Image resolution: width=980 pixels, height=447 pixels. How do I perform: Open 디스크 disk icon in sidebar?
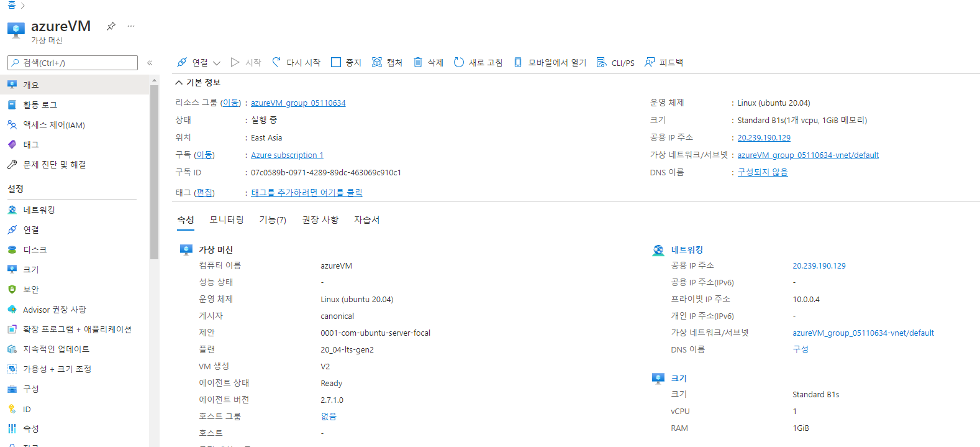tap(12, 249)
